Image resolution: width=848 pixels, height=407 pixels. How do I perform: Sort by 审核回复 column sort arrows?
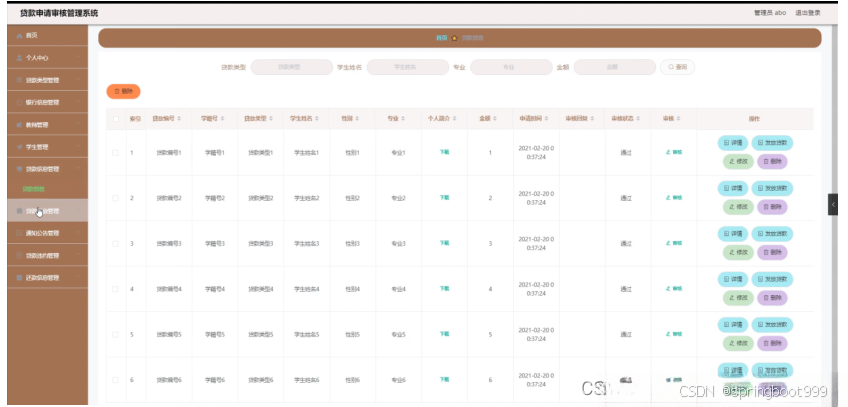pos(593,118)
